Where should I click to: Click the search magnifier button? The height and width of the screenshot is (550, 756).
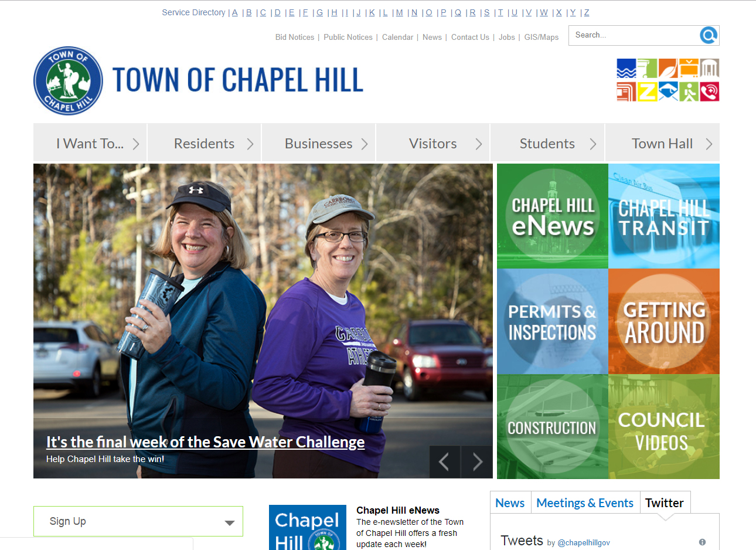(709, 36)
